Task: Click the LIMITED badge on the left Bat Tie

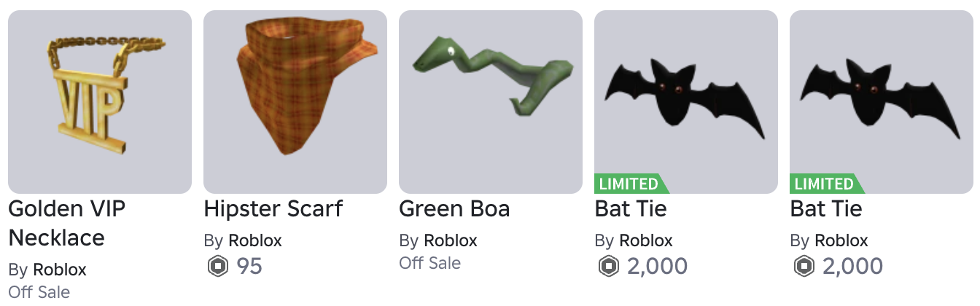Action: (x=630, y=184)
